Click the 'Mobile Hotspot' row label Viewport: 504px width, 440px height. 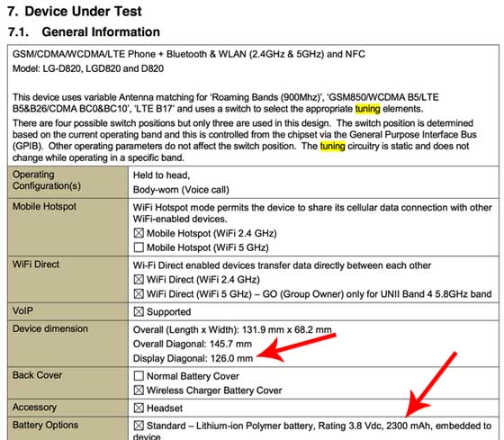pyautogui.click(x=44, y=206)
